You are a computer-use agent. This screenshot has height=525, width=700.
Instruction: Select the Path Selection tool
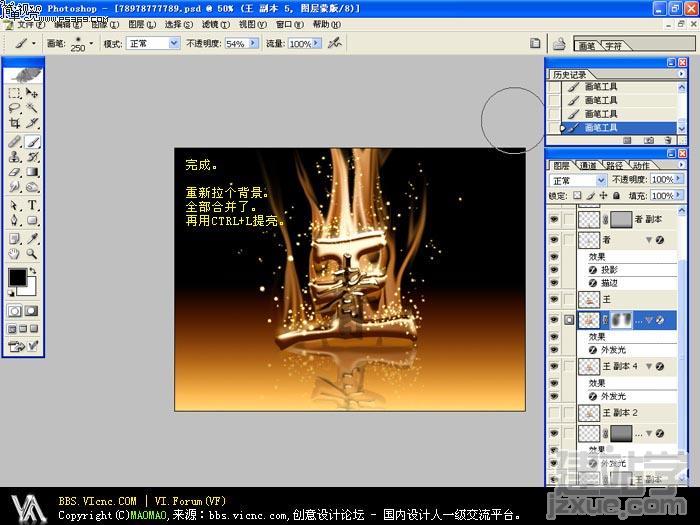click(14, 205)
